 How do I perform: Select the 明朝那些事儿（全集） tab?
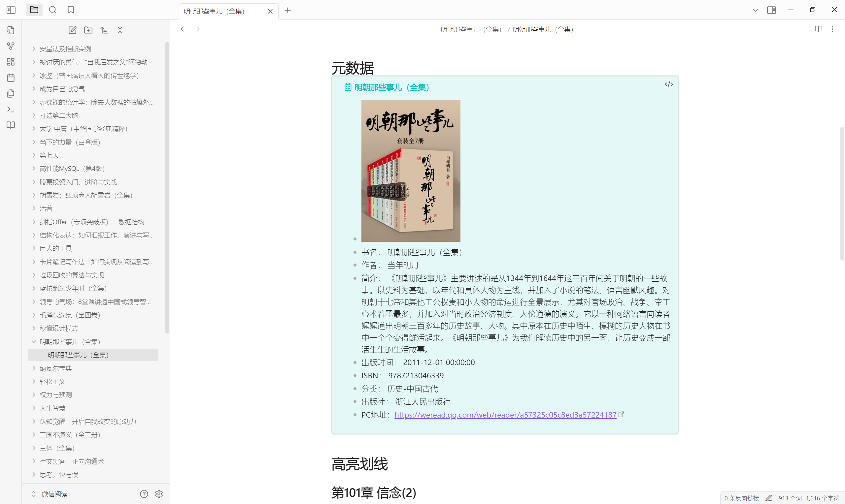click(x=214, y=11)
